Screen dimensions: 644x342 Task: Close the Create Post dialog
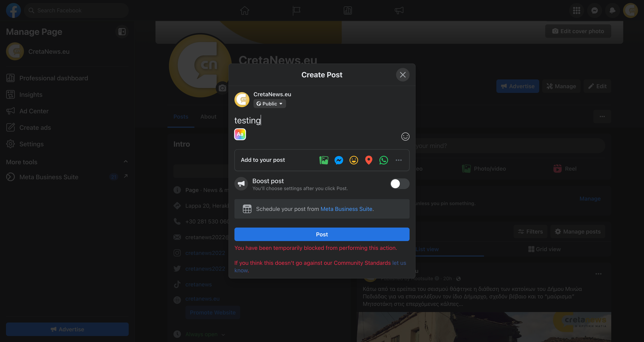[x=402, y=75]
